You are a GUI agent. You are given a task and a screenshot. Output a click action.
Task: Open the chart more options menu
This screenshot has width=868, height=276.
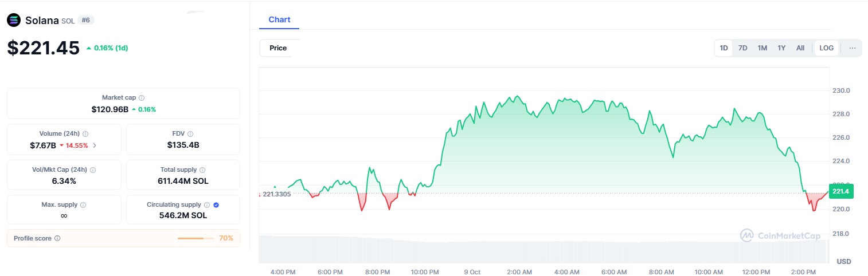[x=853, y=48]
